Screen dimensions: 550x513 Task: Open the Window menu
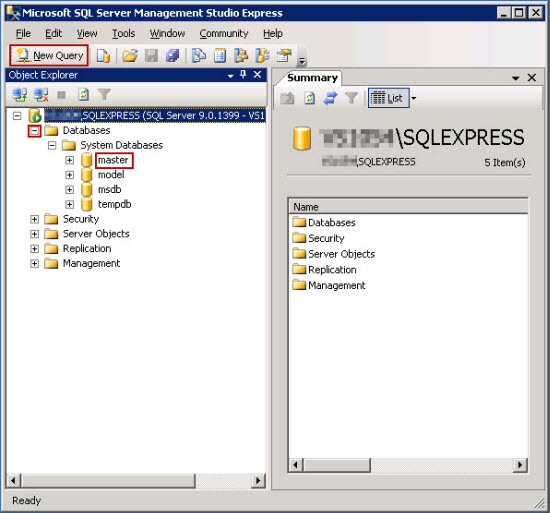point(167,34)
